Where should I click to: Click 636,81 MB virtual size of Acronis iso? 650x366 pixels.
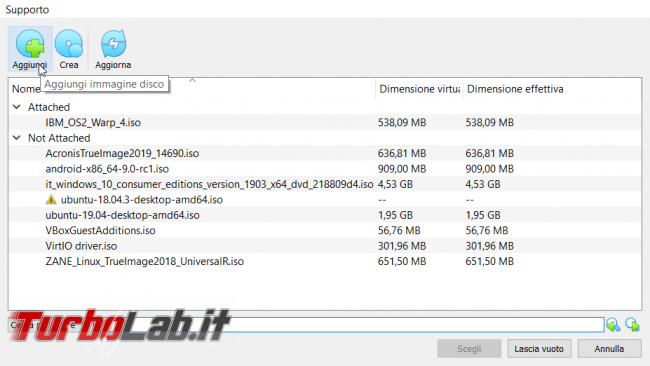coord(402,153)
